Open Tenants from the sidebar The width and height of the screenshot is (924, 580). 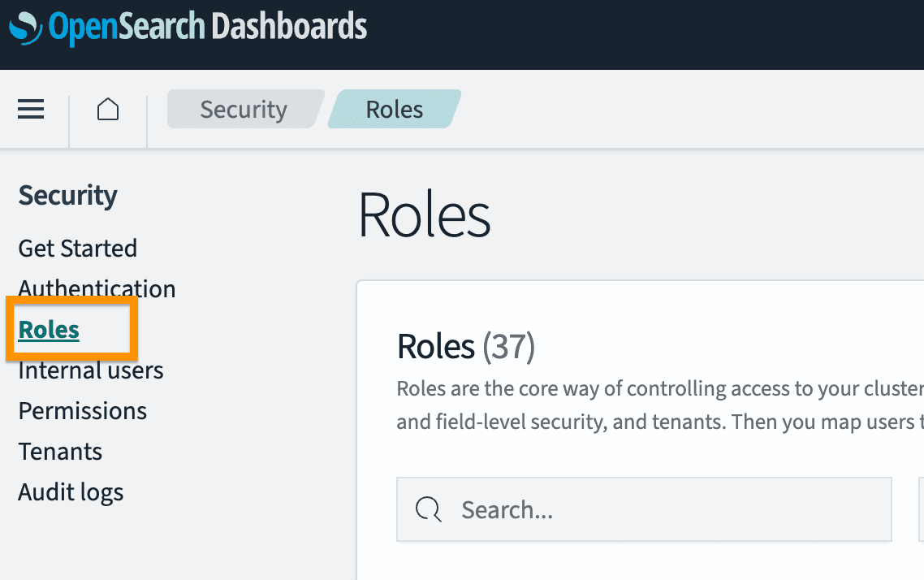point(61,452)
